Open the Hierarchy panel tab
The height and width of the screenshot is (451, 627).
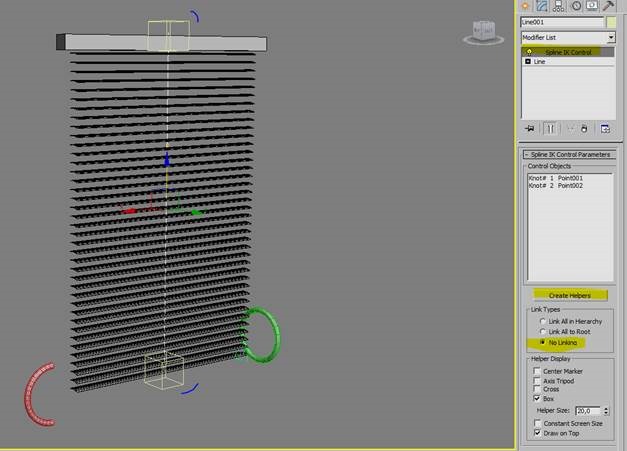tap(559, 5)
